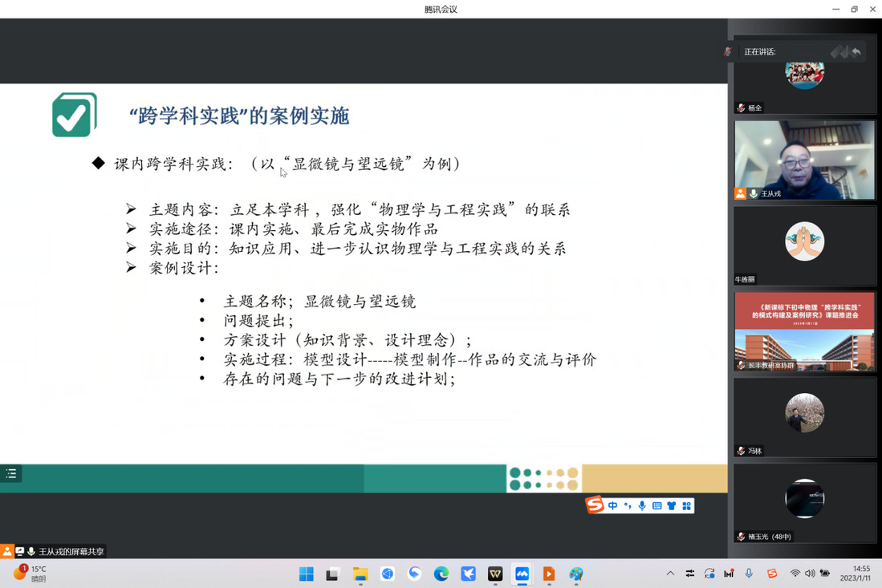
Task: Open the orange video player taskbar icon
Action: tap(549, 574)
